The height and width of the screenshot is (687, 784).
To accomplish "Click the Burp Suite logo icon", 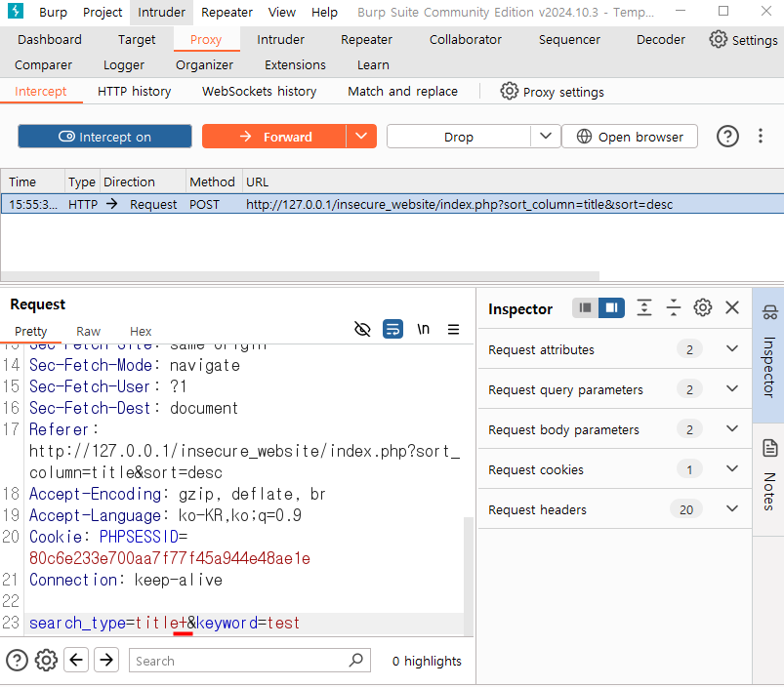I will tap(16, 11).
